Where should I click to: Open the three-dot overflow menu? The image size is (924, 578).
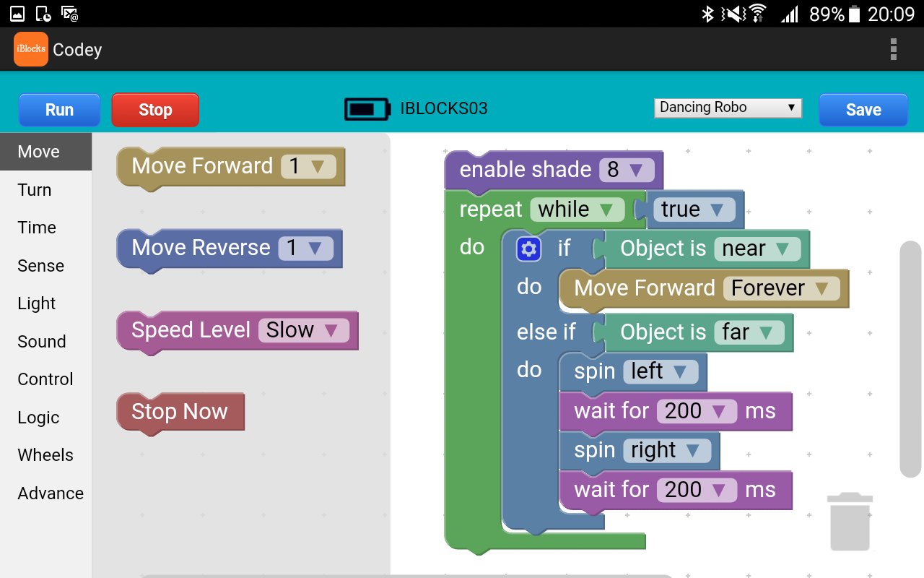(x=893, y=49)
